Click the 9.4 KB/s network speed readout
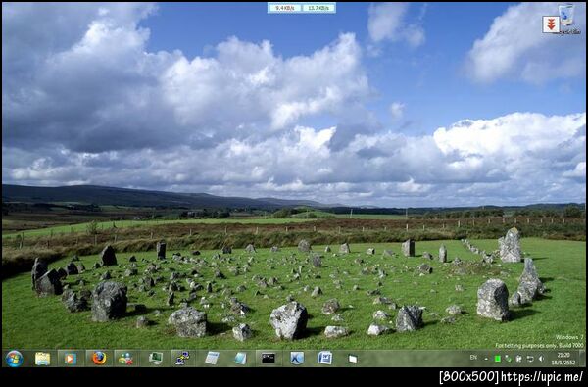588x387 pixels. [x=284, y=8]
